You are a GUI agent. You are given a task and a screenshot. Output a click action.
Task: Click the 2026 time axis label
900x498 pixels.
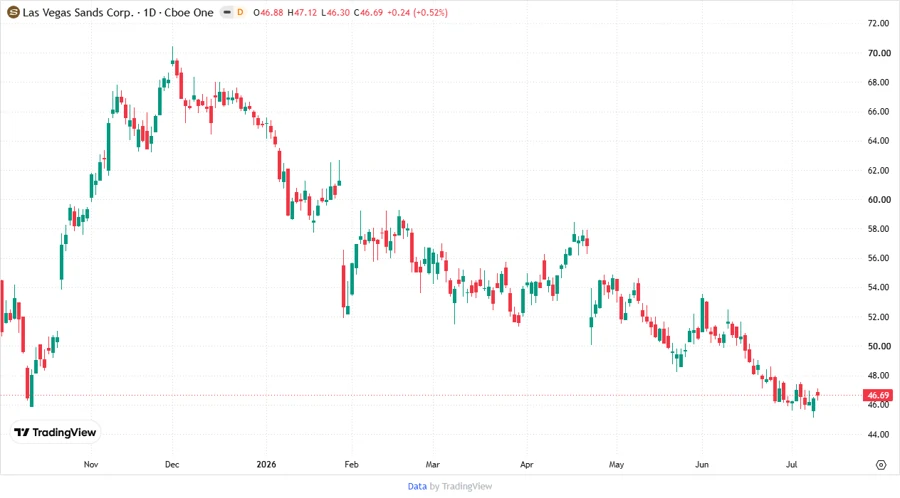coord(266,464)
